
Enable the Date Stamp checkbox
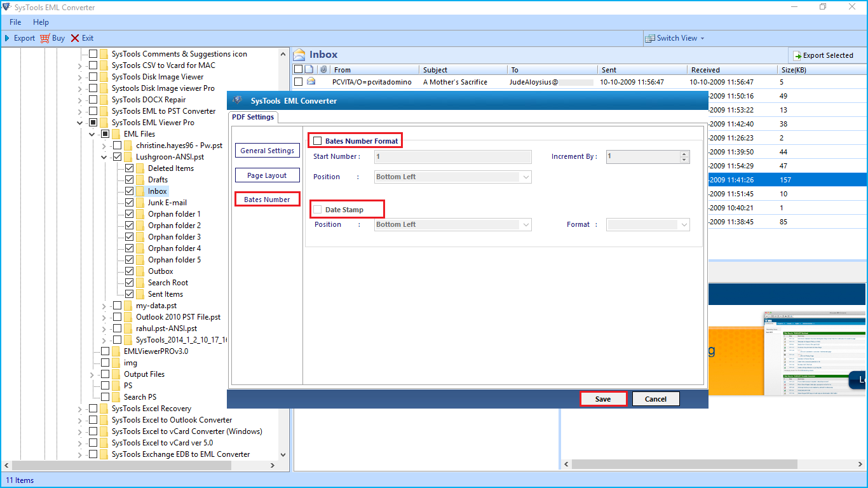click(318, 210)
